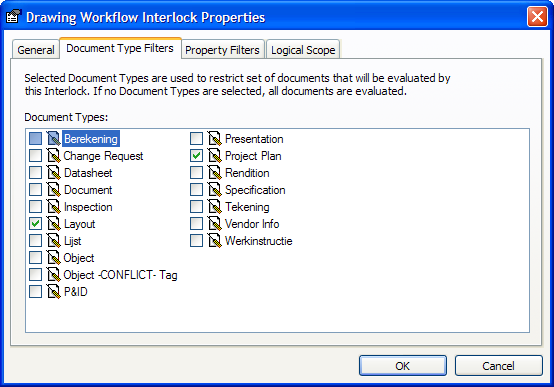Click the icon beside Object row
The height and width of the screenshot is (387, 554).
(53, 258)
